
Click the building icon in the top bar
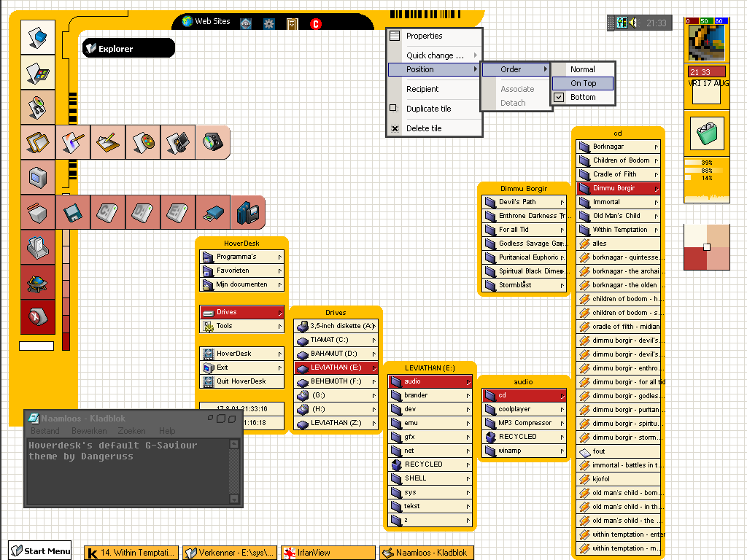(x=292, y=24)
